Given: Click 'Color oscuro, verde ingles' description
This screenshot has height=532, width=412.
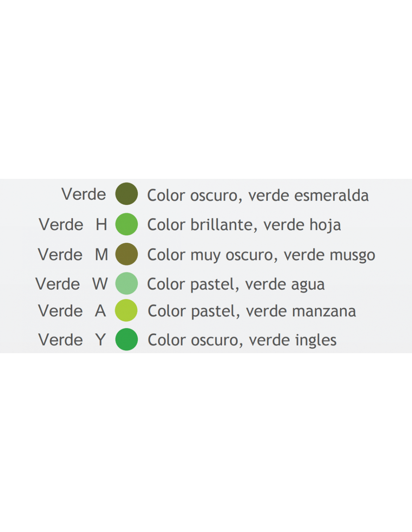Looking at the screenshot, I should coord(242,340).
